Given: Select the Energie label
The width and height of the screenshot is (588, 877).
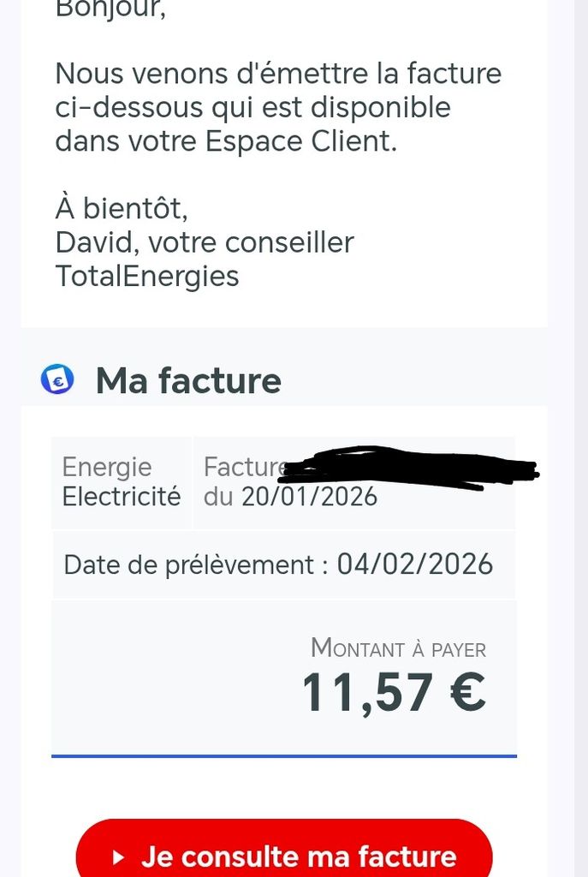Looking at the screenshot, I should [x=107, y=467].
